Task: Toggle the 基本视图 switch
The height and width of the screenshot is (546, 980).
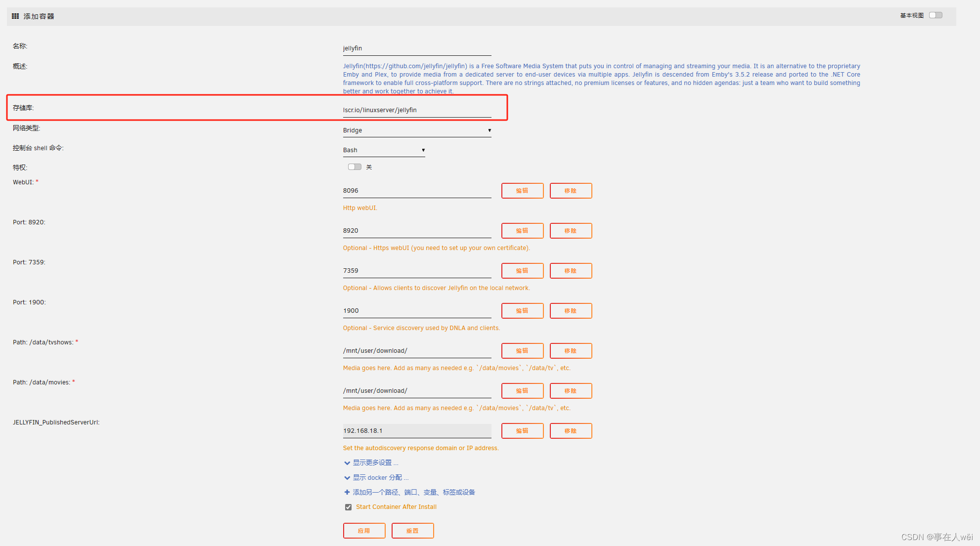Action: click(x=935, y=15)
